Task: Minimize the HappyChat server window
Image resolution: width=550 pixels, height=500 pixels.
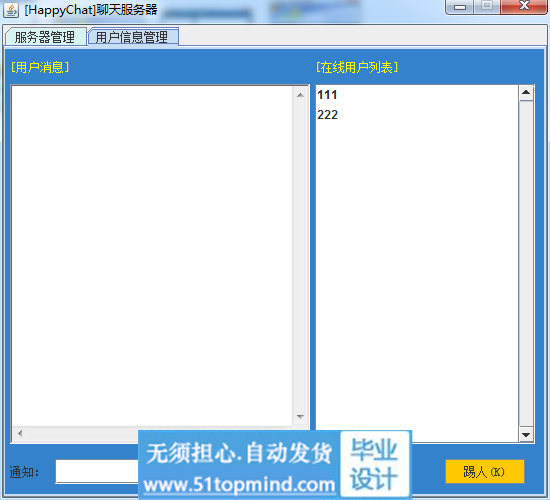Action: click(460, 7)
